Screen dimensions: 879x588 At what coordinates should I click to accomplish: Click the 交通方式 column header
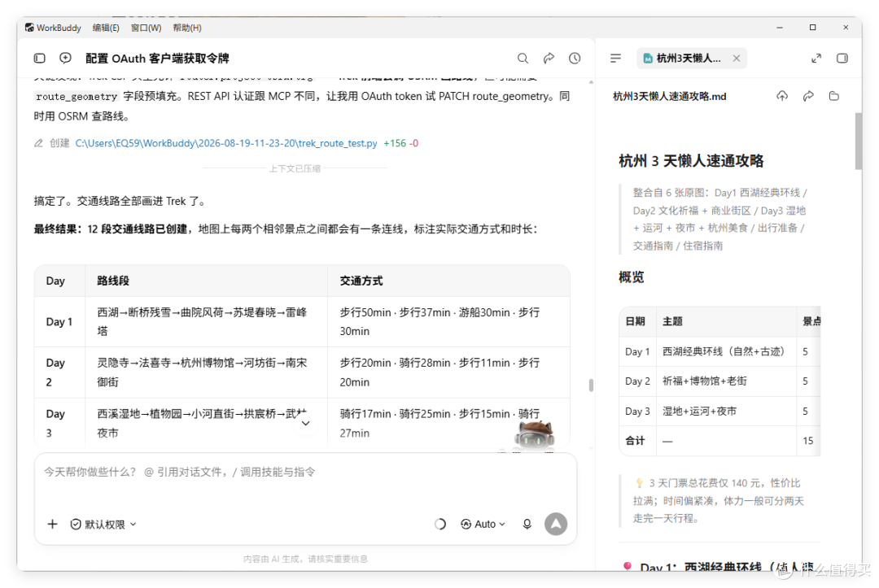point(361,281)
